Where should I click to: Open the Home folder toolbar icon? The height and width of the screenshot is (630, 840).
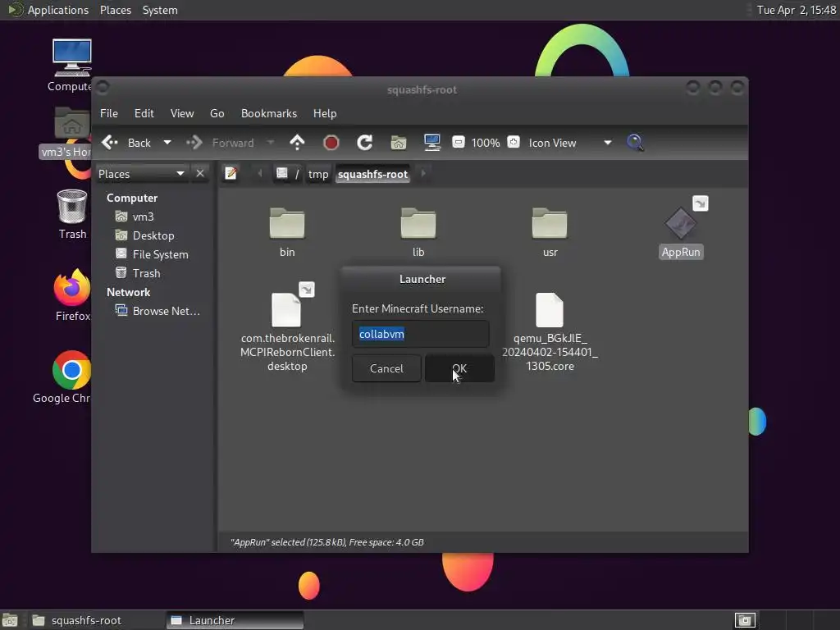coord(399,143)
